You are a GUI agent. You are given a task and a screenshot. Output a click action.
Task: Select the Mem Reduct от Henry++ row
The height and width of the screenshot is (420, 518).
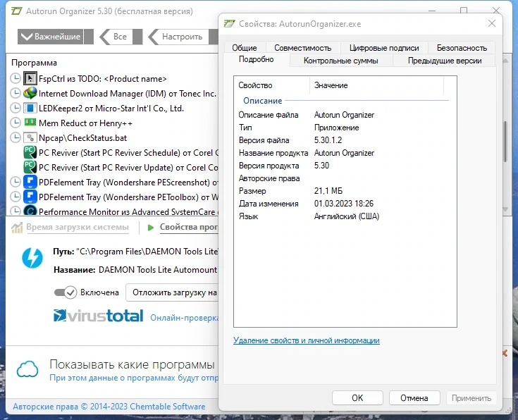[x=112, y=123]
